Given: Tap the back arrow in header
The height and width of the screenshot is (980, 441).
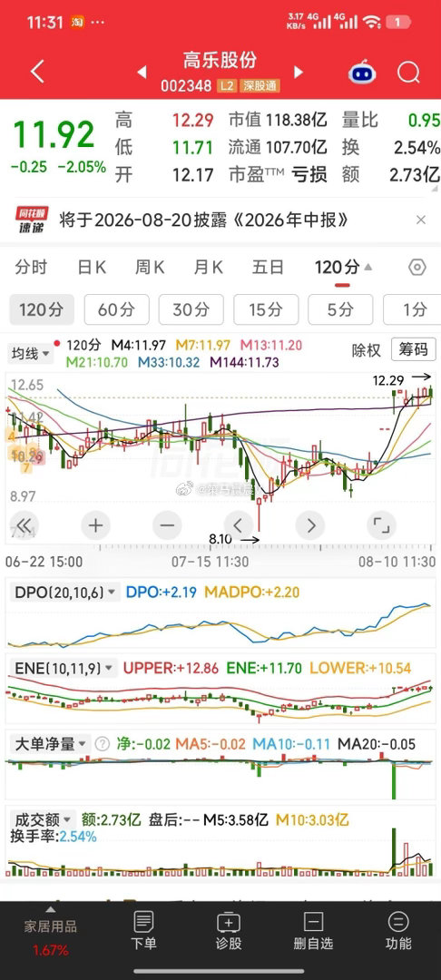Looking at the screenshot, I should tap(37, 72).
